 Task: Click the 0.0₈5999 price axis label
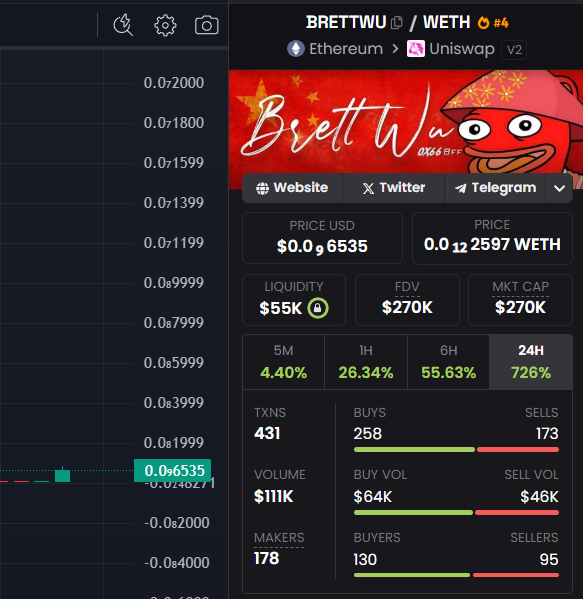pos(174,363)
